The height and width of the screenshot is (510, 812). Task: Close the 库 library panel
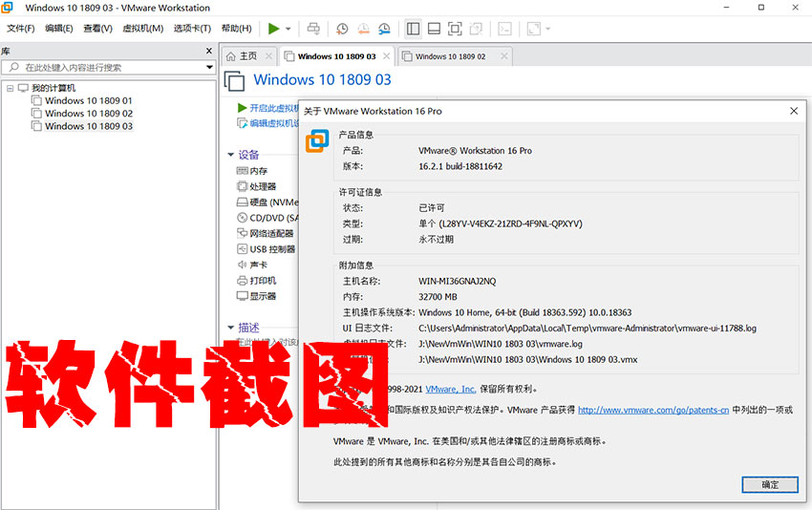coord(209,51)
